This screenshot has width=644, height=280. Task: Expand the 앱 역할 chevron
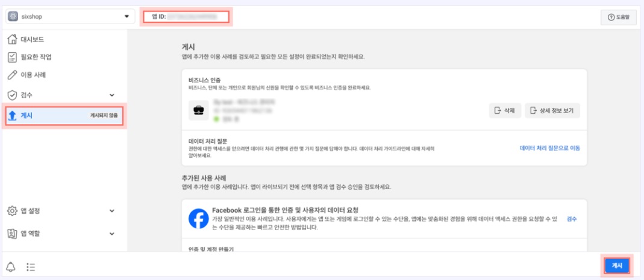pos(111,234)
